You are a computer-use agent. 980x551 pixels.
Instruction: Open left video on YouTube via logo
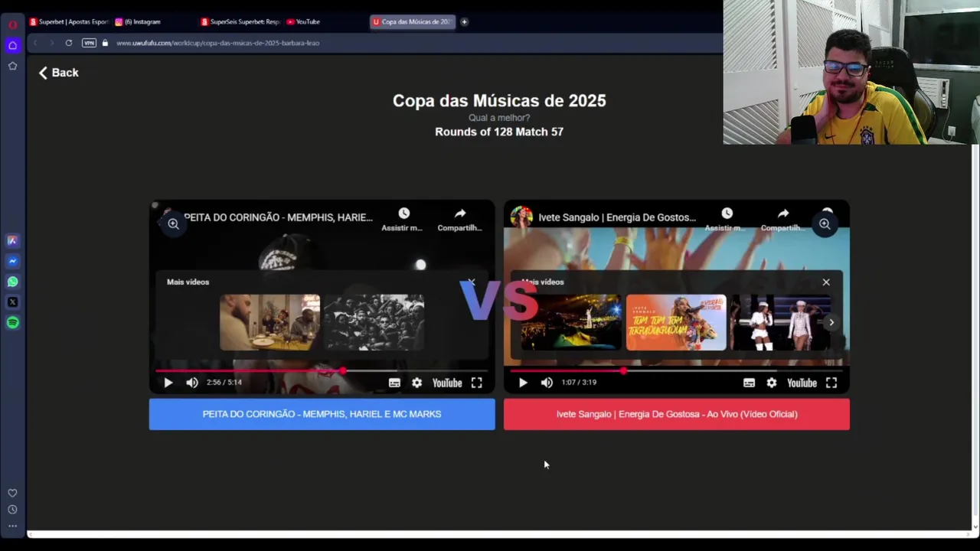(x=447, y=383)
